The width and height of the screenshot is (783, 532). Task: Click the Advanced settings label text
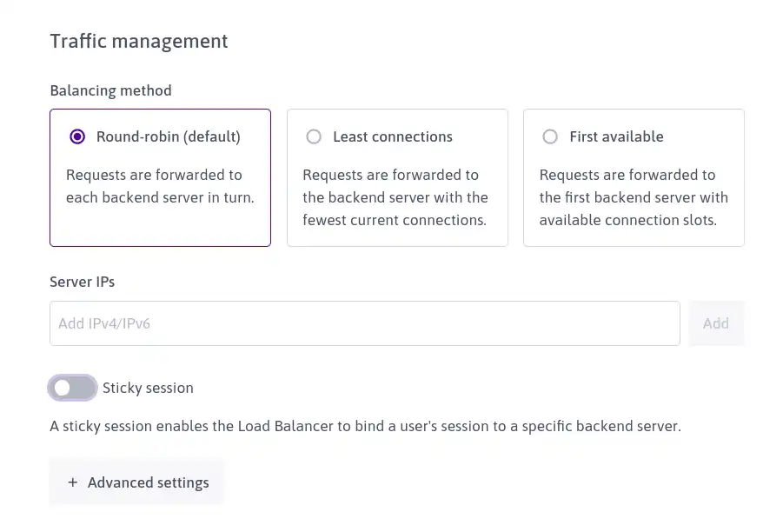point(149,482)
